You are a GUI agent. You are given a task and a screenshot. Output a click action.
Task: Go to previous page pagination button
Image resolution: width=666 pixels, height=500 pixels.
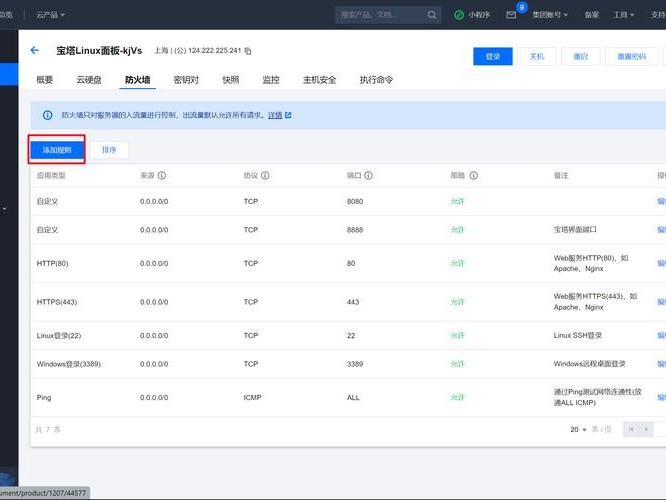point(646,429)
